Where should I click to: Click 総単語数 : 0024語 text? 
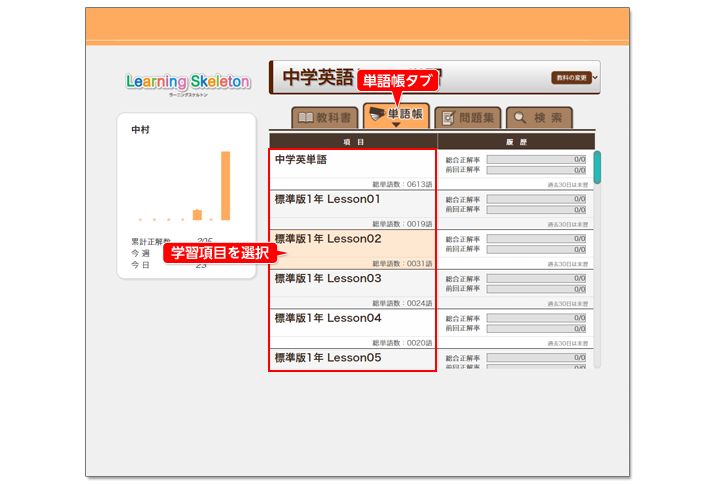pyautogui.click(x=402, y=303)
